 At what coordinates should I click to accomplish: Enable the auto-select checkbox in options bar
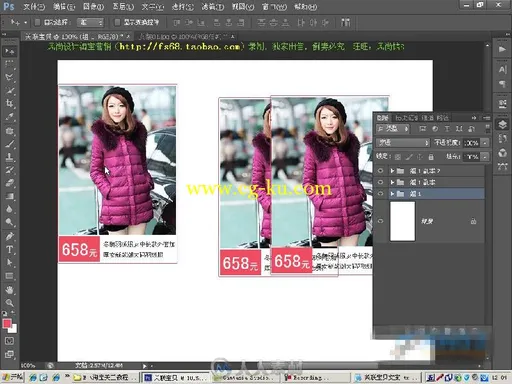point(37,22)
